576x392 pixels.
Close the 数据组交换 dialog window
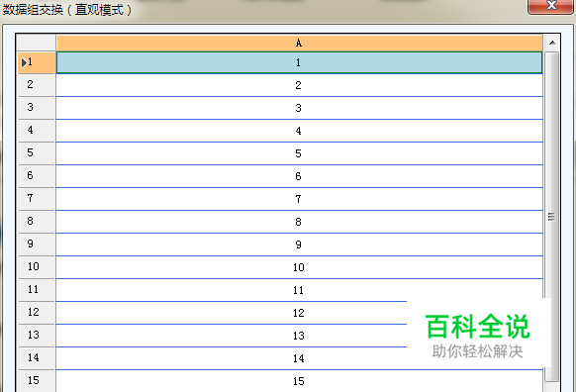pyautogui.click(x=551, y=6)
